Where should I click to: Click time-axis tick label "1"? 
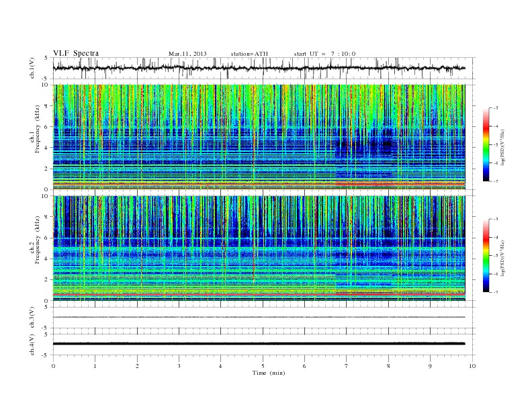pos(95,366)
